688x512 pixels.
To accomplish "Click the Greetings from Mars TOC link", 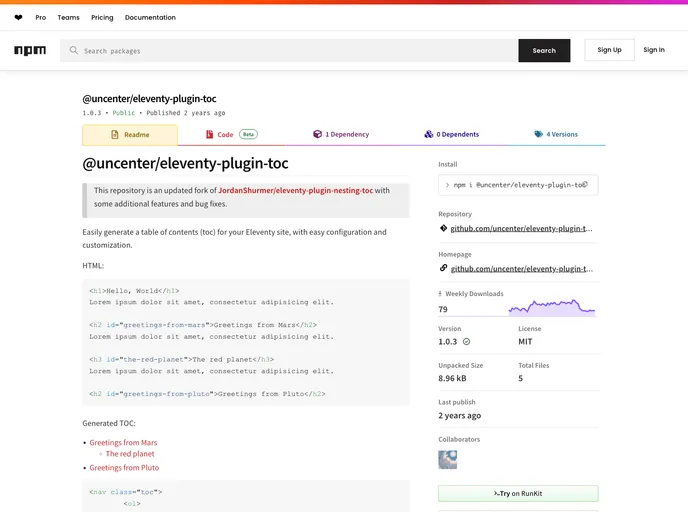I will (123, 443).
